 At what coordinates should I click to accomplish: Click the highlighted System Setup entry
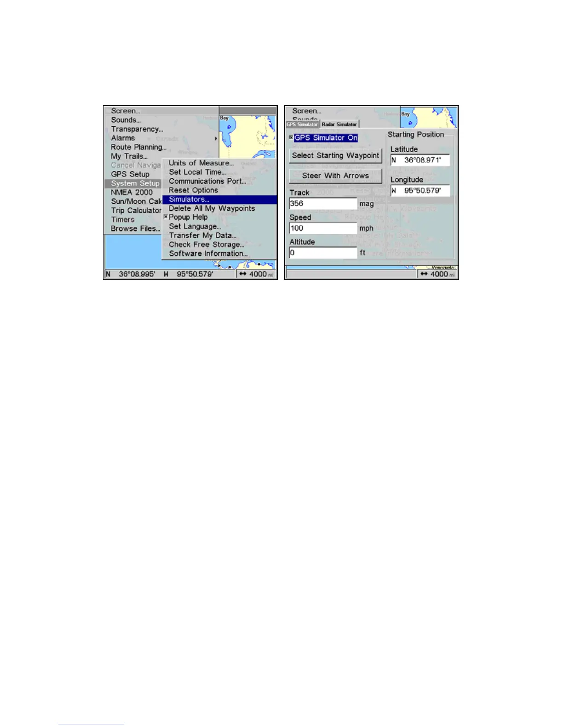pyautogui.click(x=133, y=183)
